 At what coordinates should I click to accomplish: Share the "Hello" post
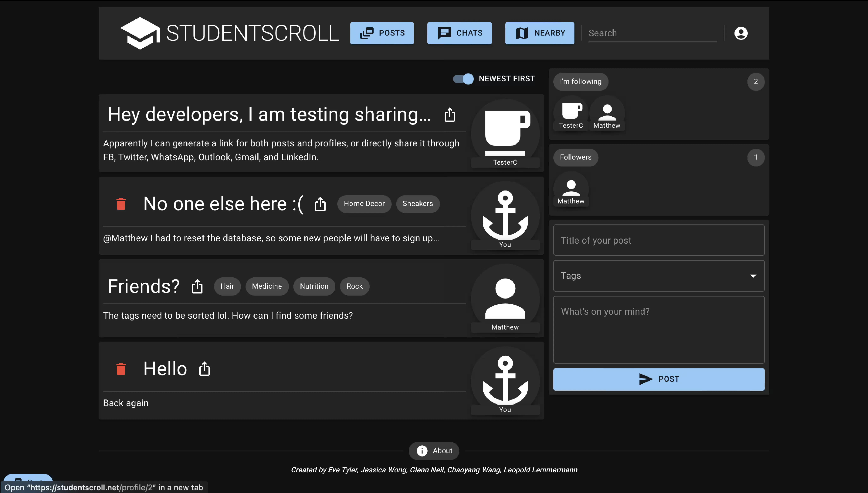click(x=204, y=368)
